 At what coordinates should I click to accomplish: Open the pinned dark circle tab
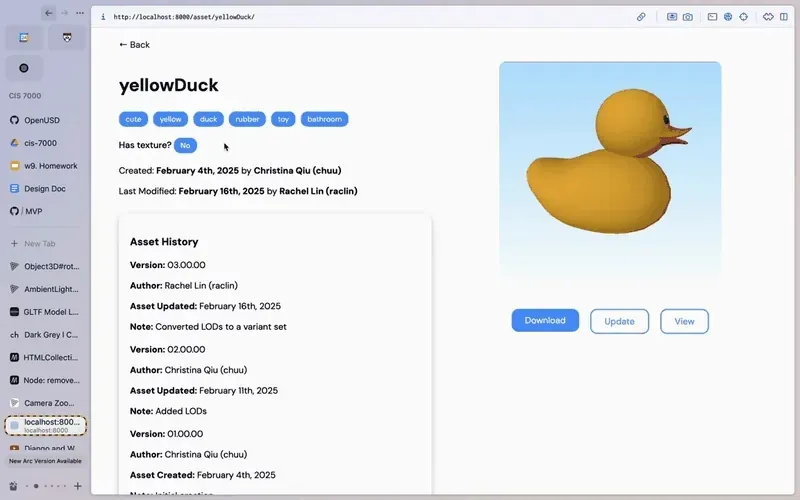pos(24,68)
